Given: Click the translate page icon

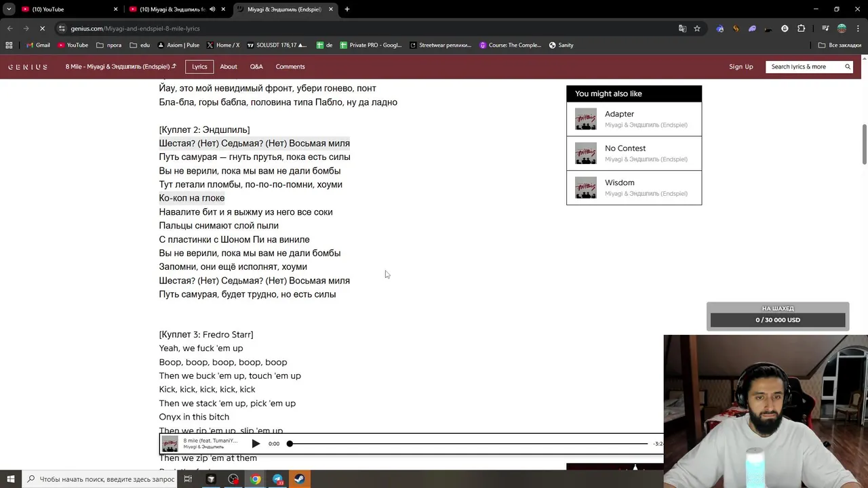Looking at the screenshot, I should click(x=682, y=28).
